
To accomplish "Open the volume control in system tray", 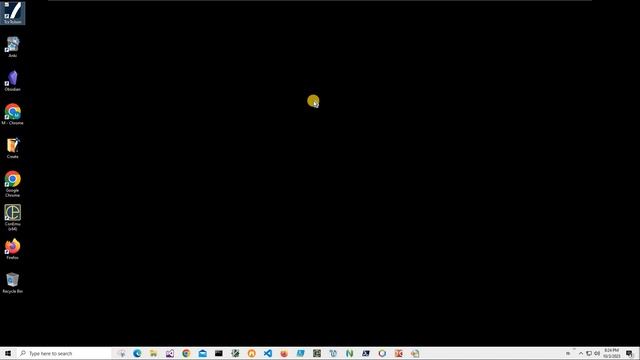I will (x=597, y=353).
